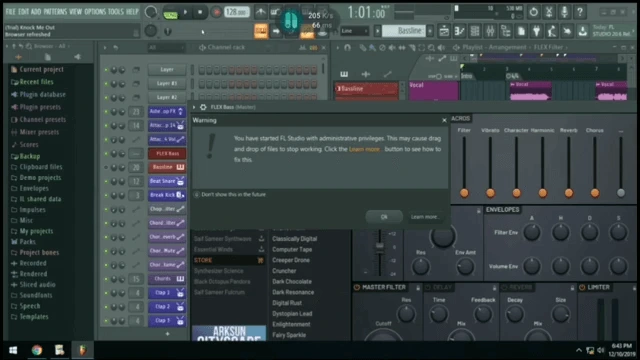This screenshot has height=360, width=640.
Task: Click the Learn more button in Warning dialog
Action: point(425,217)
